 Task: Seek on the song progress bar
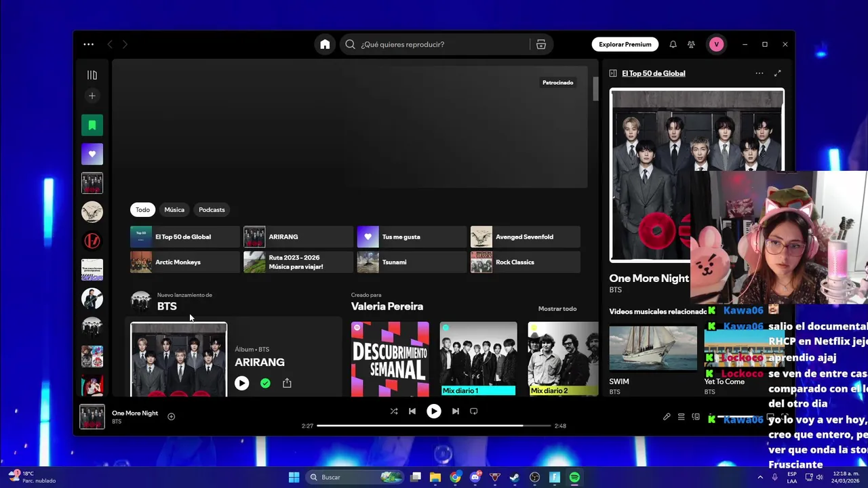pos(434,426)
